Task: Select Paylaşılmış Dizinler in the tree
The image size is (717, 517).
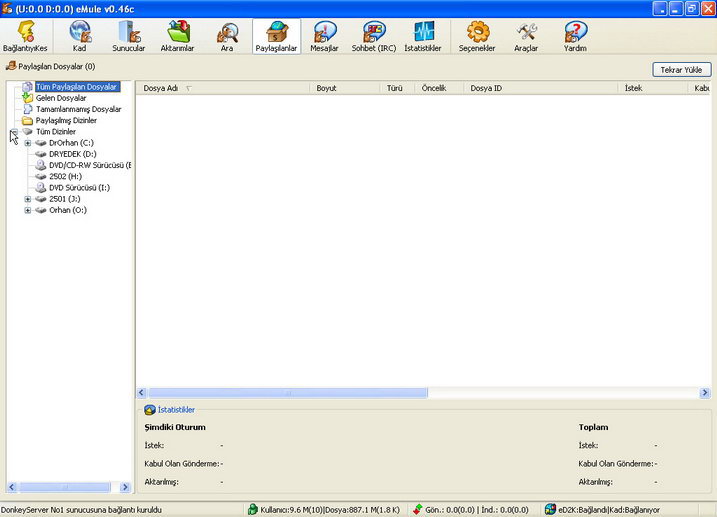Action: coord(66,120)
